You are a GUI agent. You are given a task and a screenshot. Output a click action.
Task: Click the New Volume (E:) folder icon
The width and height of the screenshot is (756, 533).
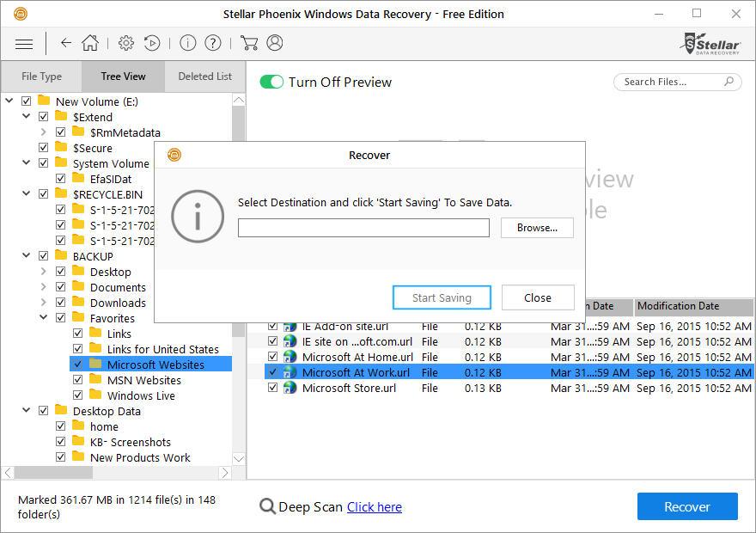(44, 101)
